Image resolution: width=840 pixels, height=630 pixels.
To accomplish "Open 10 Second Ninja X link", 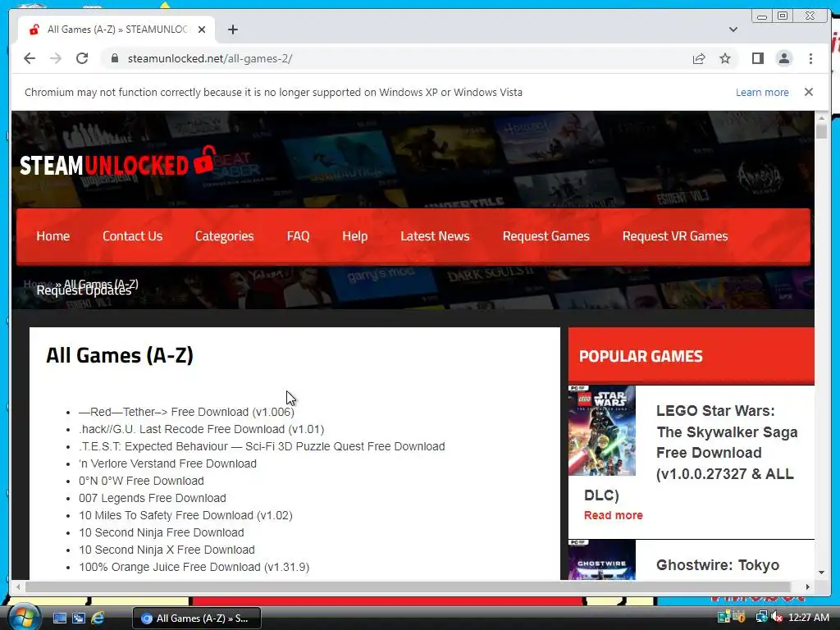I will tap(167, 550).
